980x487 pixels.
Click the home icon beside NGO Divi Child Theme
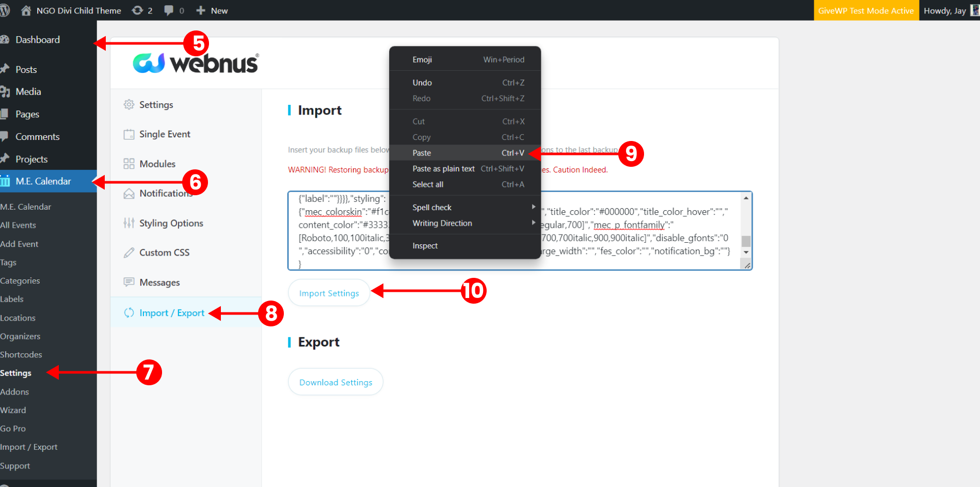click(26, 10)
